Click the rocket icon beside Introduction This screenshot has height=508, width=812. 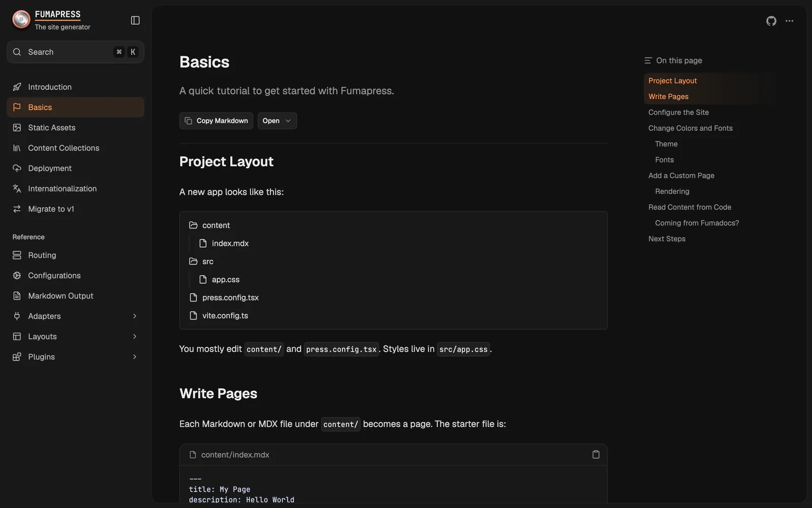(x=17, y=87)
